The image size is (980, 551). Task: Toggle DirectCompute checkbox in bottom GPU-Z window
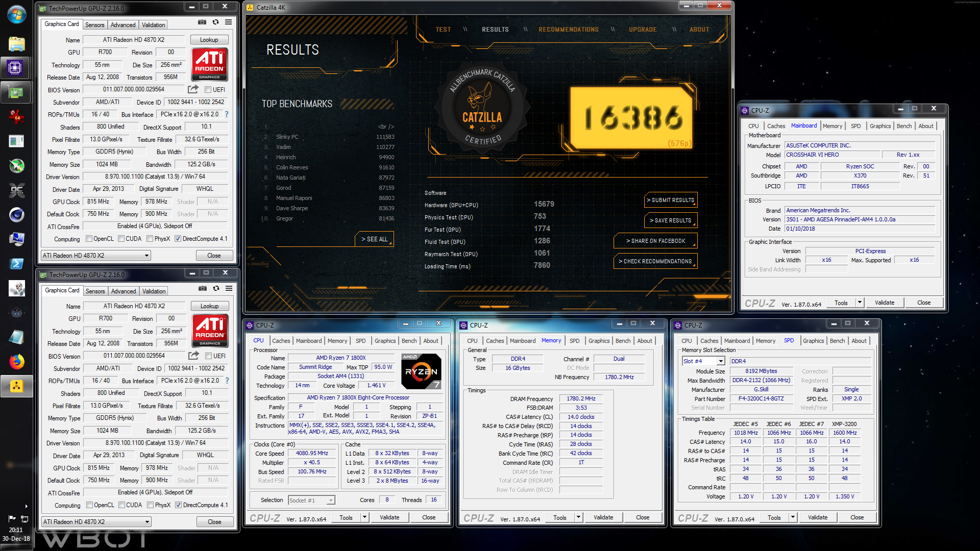[178, 505]
